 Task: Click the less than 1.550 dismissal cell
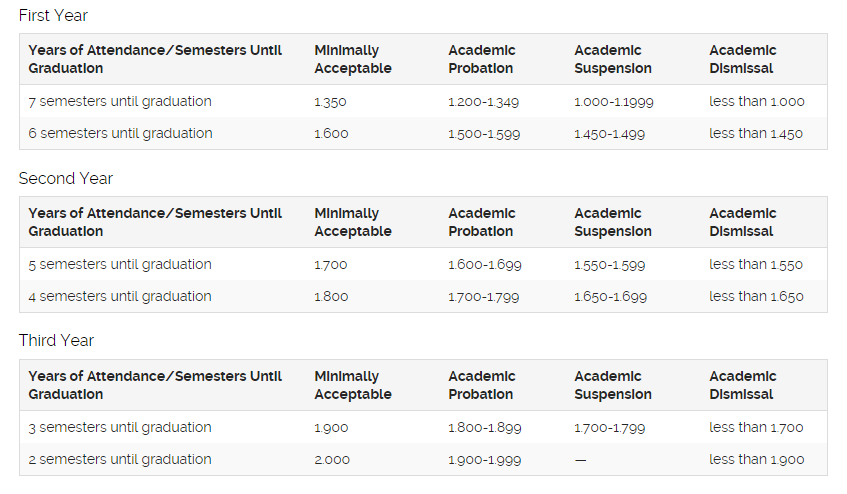(756, 265)
